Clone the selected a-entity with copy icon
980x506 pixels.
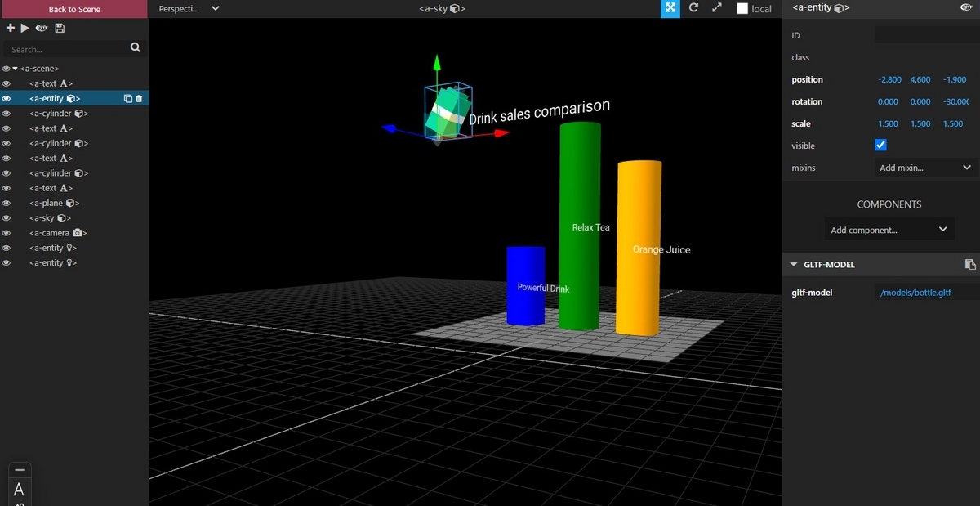[x=127, y=99]
